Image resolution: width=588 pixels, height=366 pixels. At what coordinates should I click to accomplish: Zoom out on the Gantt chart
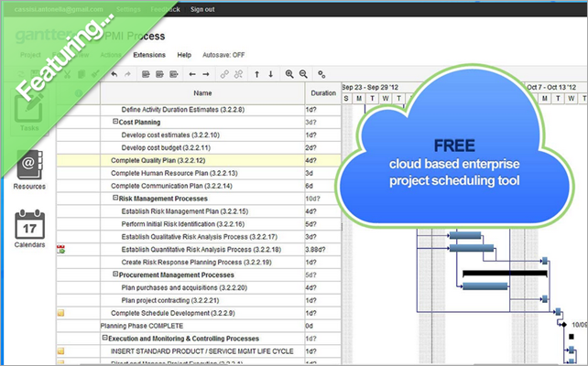pos(303,74)
